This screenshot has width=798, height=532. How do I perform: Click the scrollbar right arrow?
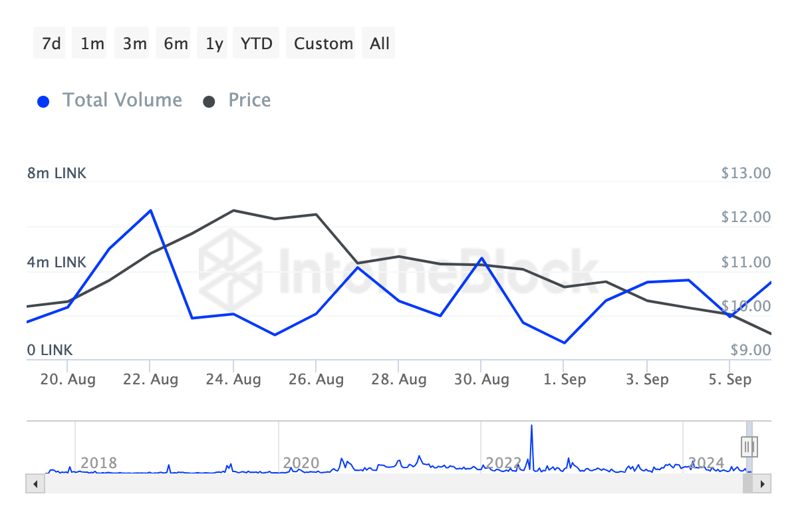[x=763, y=483]
